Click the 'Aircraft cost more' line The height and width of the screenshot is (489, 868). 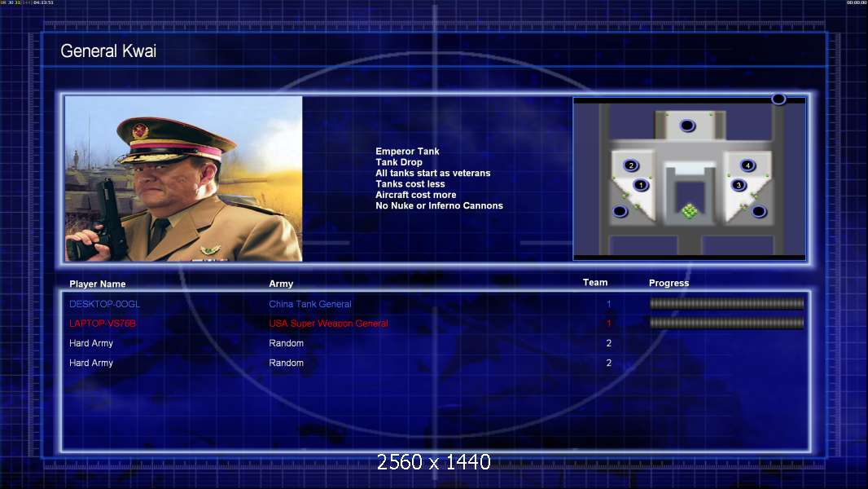coord(416,195)
